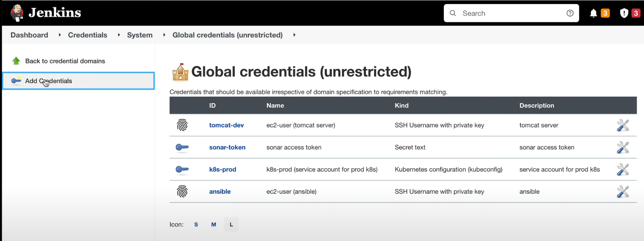
Task: Click the Secret text kind cell
Action: point(410,147)
